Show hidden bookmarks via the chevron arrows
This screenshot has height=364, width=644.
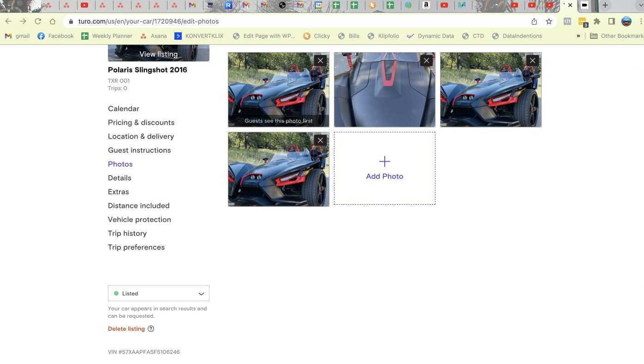(578, 36)
